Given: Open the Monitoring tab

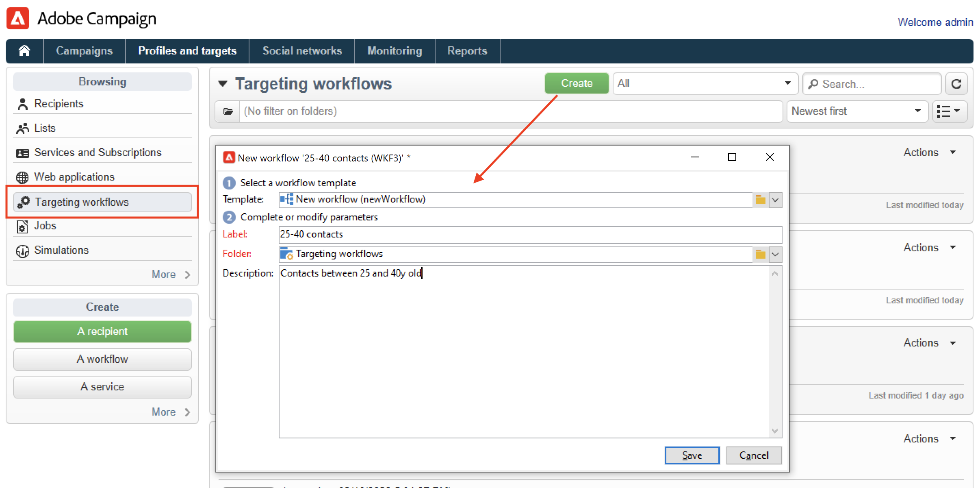Looking at the screenshot, I should click(x=395, y=51).
